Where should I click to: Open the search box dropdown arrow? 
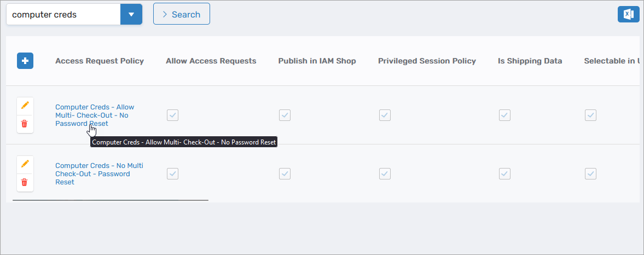pyautogui.click(x=131, y=14)
